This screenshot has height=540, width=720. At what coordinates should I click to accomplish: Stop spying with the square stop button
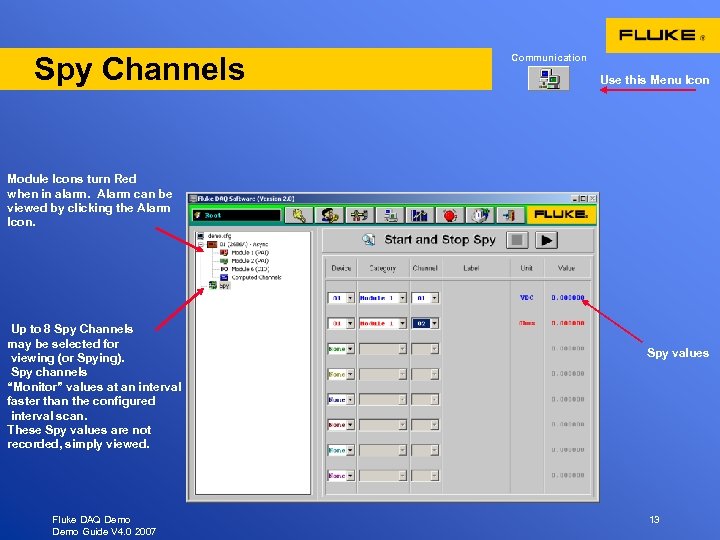517,240
